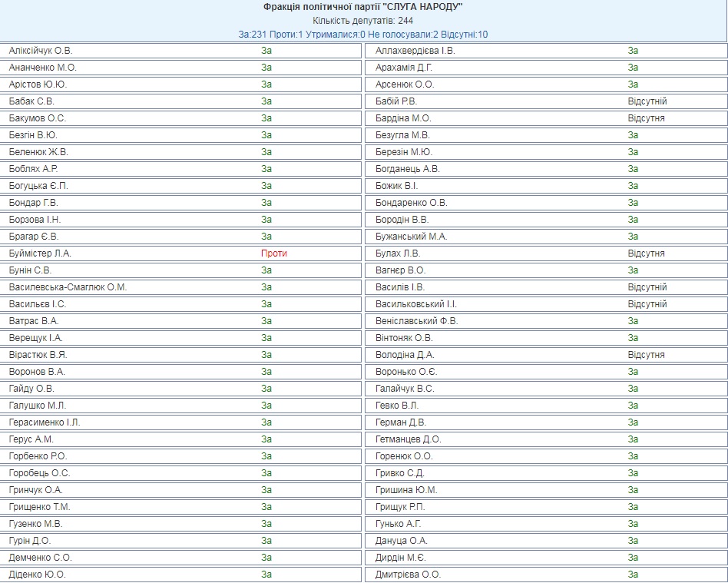Select the name Ананченко М.О.
Screen dimensions: 728x583
pyautogui.click(x=42, y=68)
